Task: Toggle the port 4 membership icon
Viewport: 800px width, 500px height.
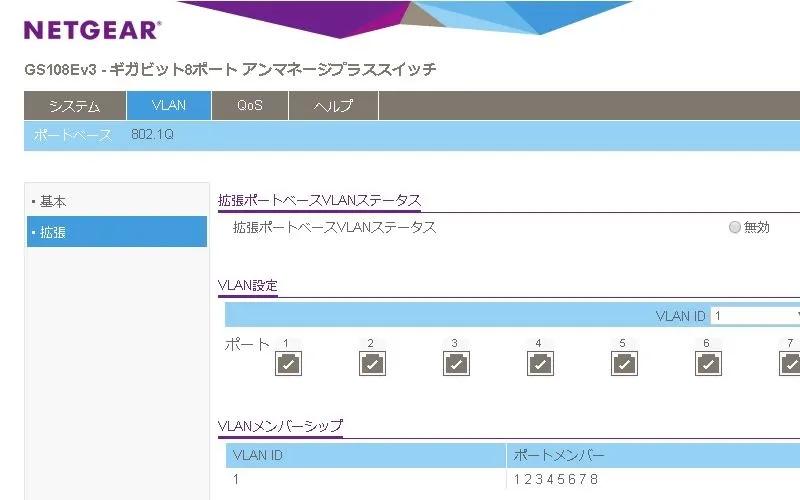Action: click(540, 364)
